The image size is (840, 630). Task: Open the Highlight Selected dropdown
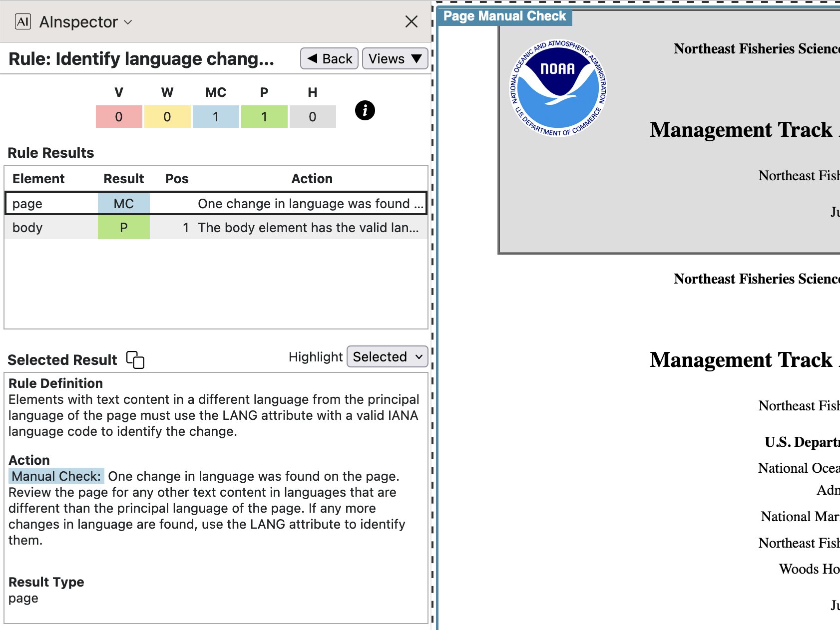pyautogui.click(x=387, y=356)
